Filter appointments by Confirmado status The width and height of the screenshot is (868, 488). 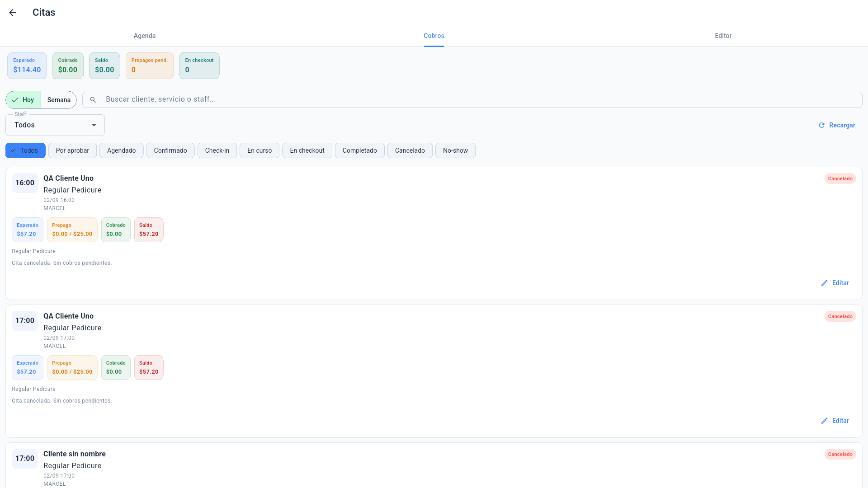click(x=170, y=150)
